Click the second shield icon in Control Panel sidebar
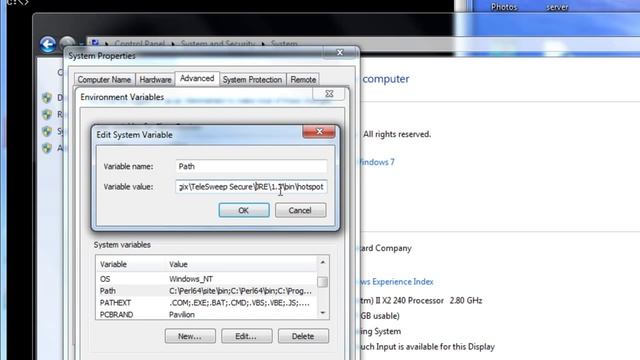This screenshot has width=640, height=360. tap(47, 114)
